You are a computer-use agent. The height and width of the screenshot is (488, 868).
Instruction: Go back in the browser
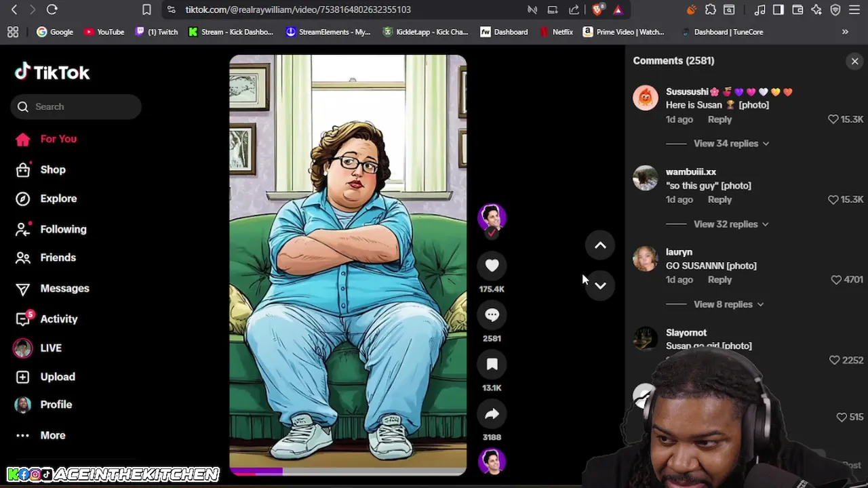click(14, 9)
